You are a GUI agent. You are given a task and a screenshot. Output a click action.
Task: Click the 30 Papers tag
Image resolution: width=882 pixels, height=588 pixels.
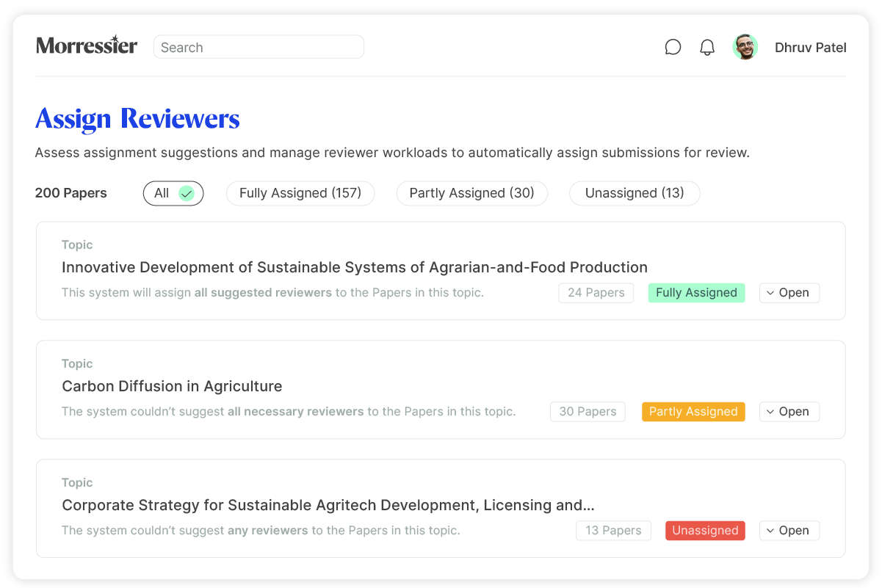[x=588, y=412]
